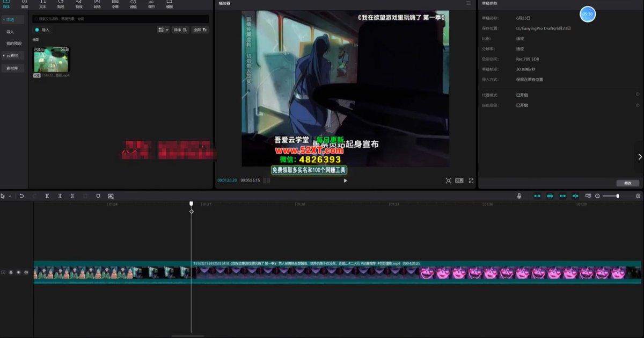Play the video in the player
The width and height of the screenshot is (644, 338).
(x=345, y=181)
